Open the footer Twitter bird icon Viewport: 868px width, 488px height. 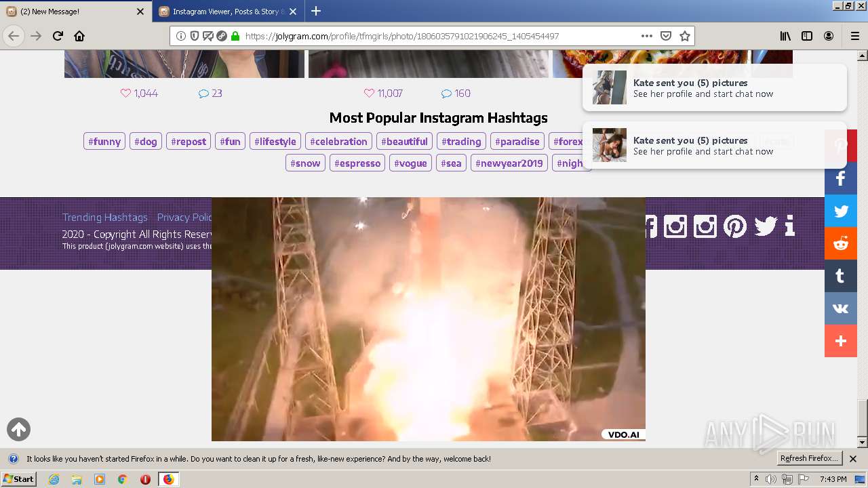(766, 226)
